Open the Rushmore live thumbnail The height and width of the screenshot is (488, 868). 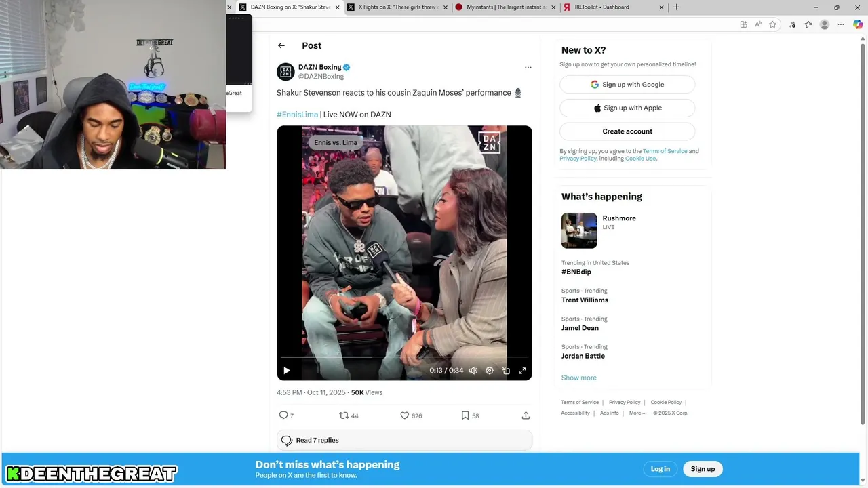(x=579, y=230)
